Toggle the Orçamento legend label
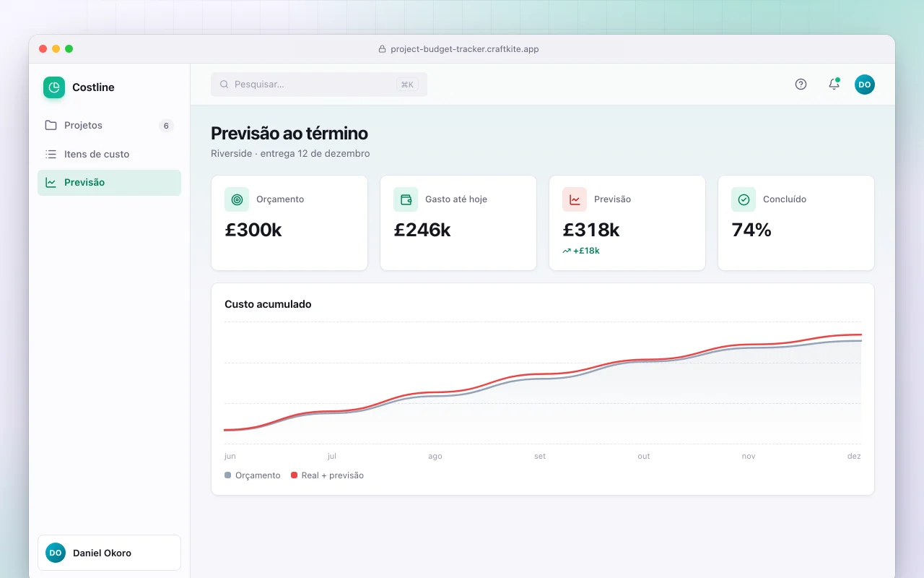Image resolution: width=924 pixels, height=578 pixels. pyautogui.click(x=258, y=475)
